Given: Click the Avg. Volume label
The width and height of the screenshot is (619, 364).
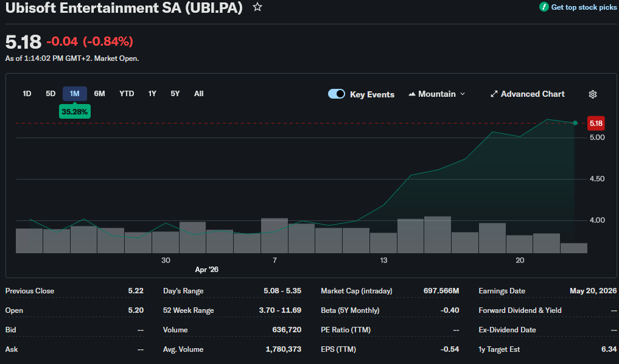Looking at the screenshot, I should (x=183, y=349).
